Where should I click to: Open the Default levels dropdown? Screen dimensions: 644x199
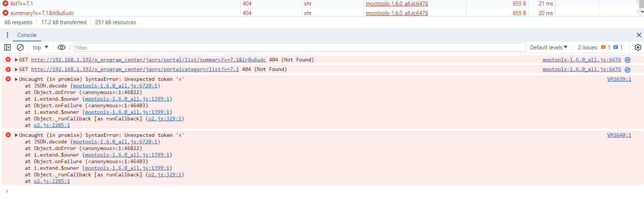point(549,48)
